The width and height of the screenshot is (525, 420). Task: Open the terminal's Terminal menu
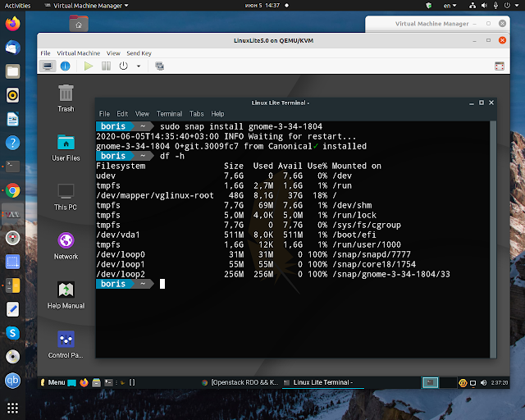(170, 114)
